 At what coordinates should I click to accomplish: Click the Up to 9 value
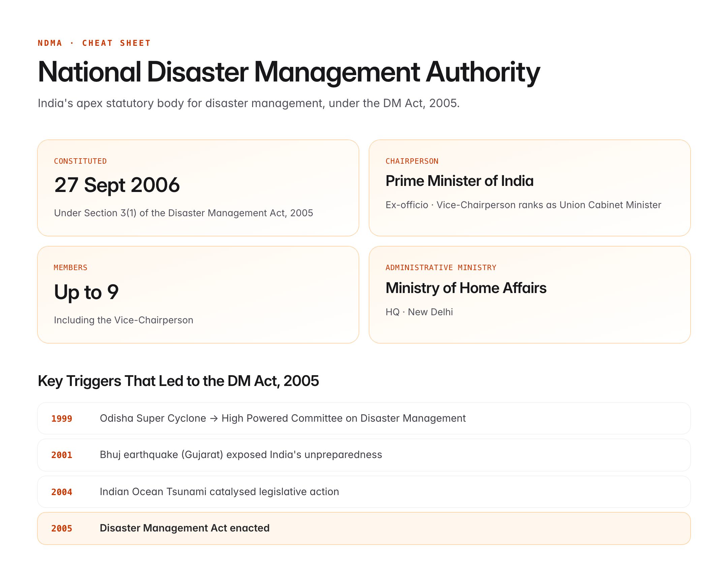[85, 291]
